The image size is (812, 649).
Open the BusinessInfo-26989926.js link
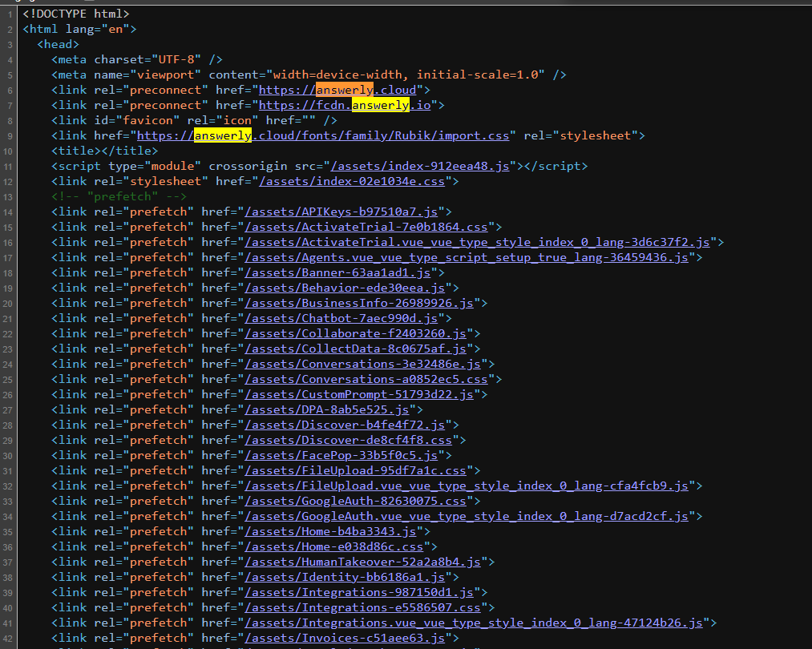click(x=359, y=303)
